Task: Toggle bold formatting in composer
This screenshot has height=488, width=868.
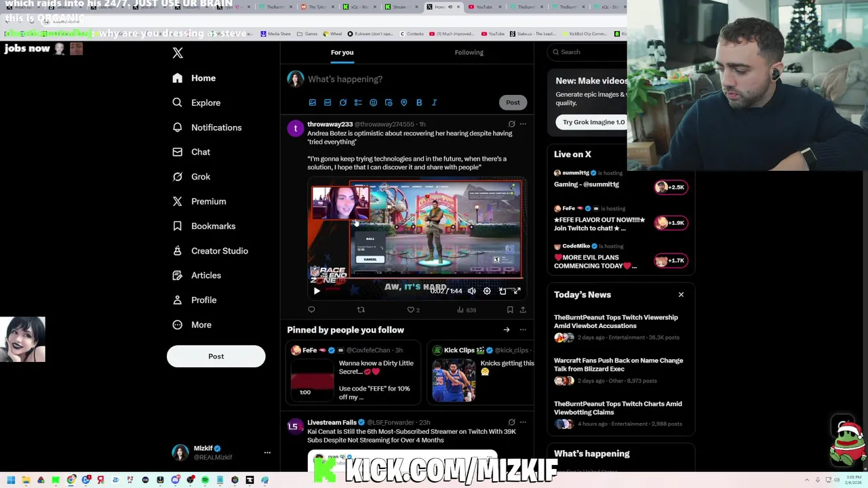Action: (x=419, y=102)
